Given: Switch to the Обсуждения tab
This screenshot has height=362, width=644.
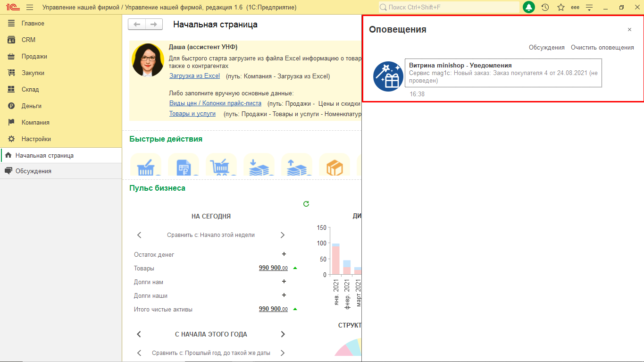Looking at the screenshot, I should tap(33, 171).
